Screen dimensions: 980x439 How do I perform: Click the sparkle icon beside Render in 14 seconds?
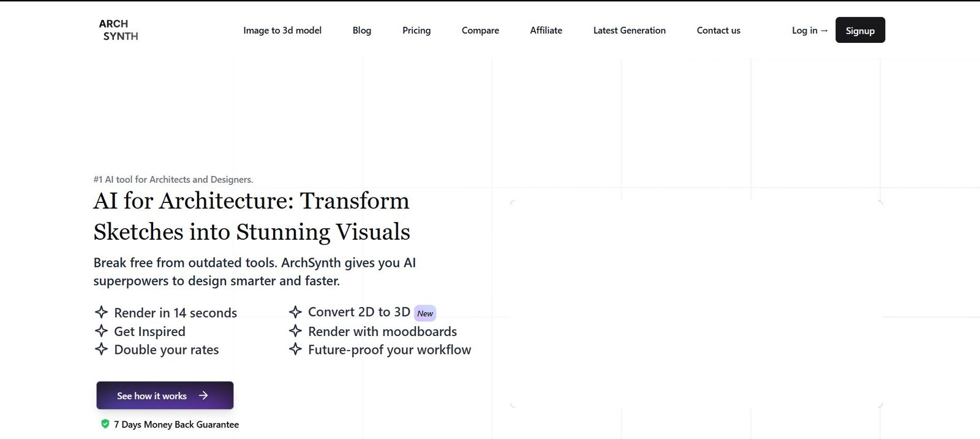tap(102, 313)
